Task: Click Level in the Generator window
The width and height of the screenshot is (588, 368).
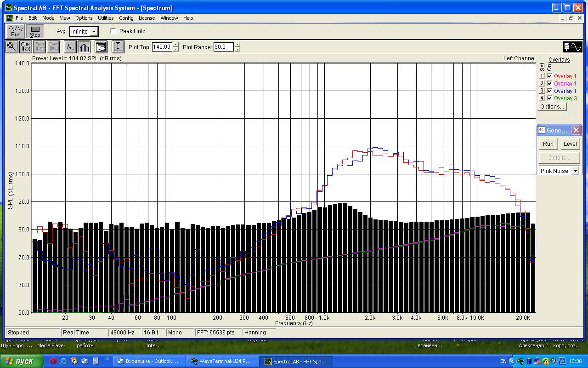Action: pos(570,144)
